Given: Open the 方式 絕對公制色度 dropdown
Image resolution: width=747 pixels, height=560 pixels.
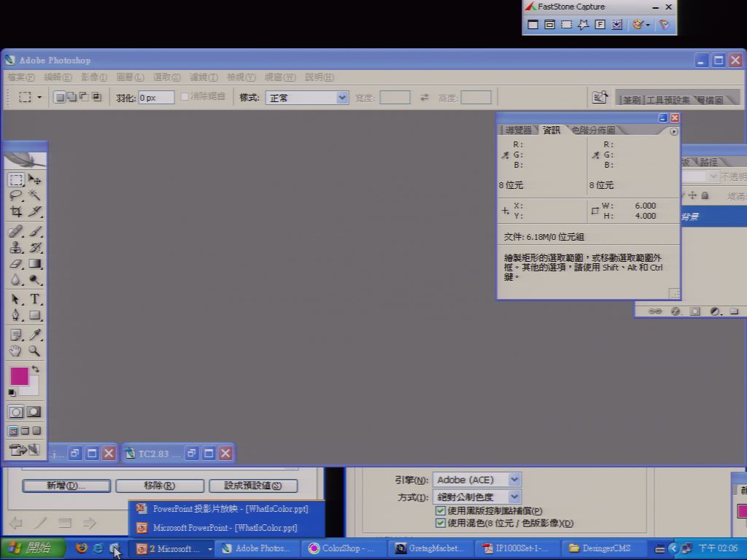Looking at the screenshot, I should (x=477, y=497).
